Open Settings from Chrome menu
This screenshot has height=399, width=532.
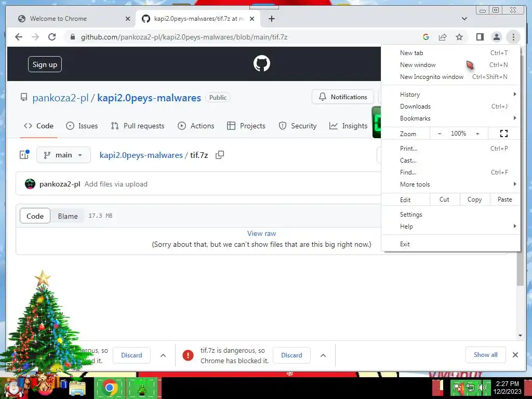(x=450, y=215)
